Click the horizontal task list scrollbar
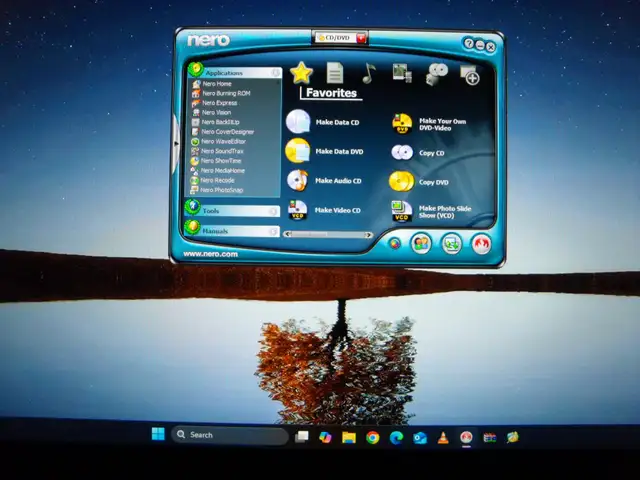The image size is (640, 480). coord(328,235)
